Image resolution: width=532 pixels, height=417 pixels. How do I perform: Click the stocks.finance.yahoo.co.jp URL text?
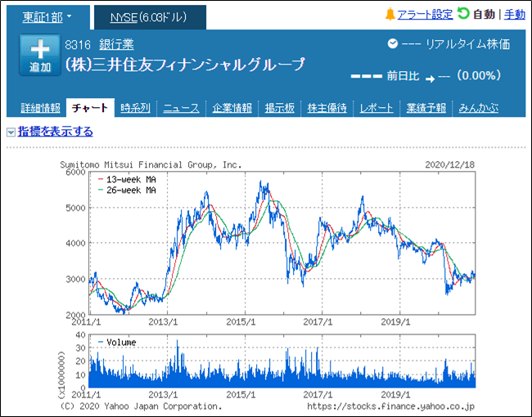click(x=390, y=406)
